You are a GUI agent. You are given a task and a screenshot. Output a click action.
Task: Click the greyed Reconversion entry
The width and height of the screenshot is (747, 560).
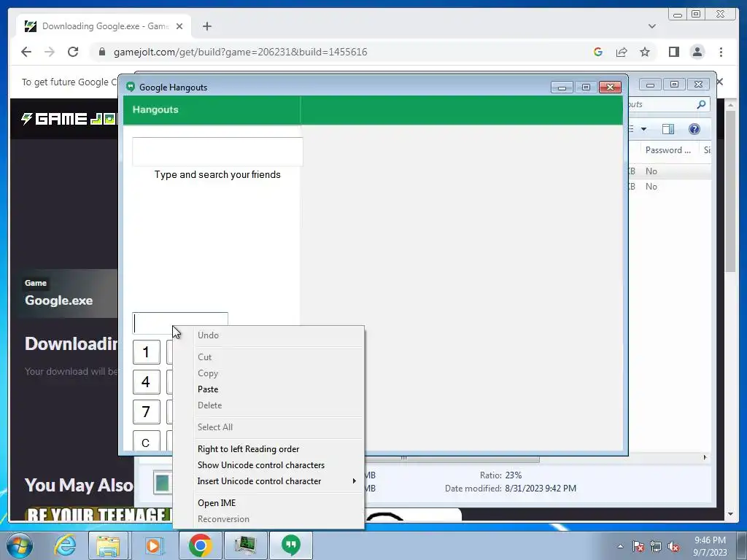223,519
